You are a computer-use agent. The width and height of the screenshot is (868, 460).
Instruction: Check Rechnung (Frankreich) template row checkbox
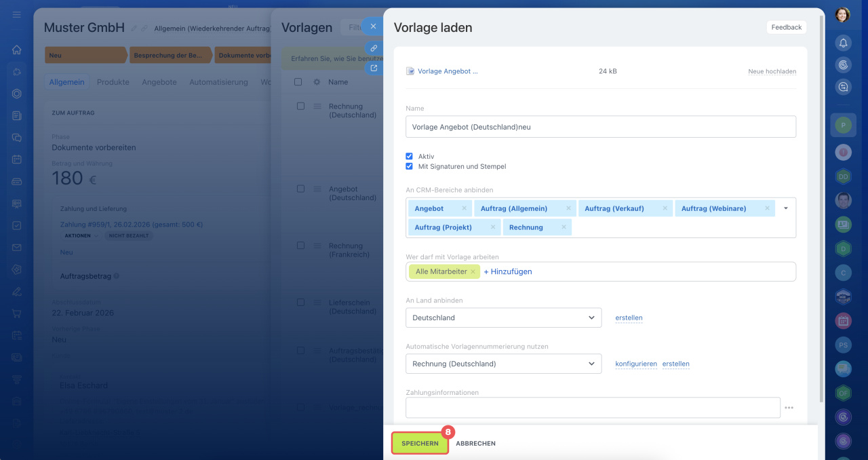point(300,246)
